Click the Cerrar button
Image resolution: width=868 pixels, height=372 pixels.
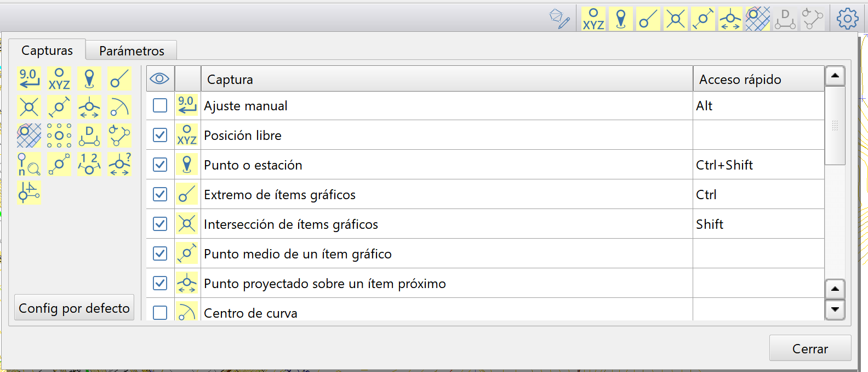click(x=810, y=348)
